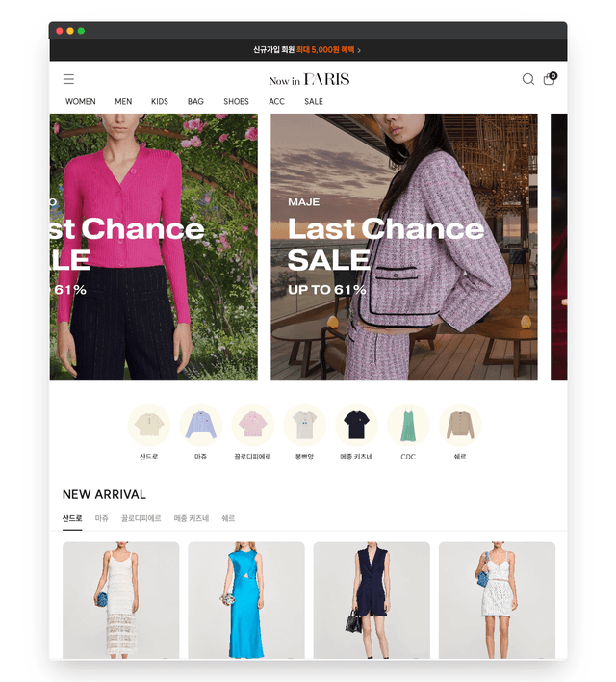Open the new member 5,000원 benefit banner
616x682 pixels.
coord(307,50)
